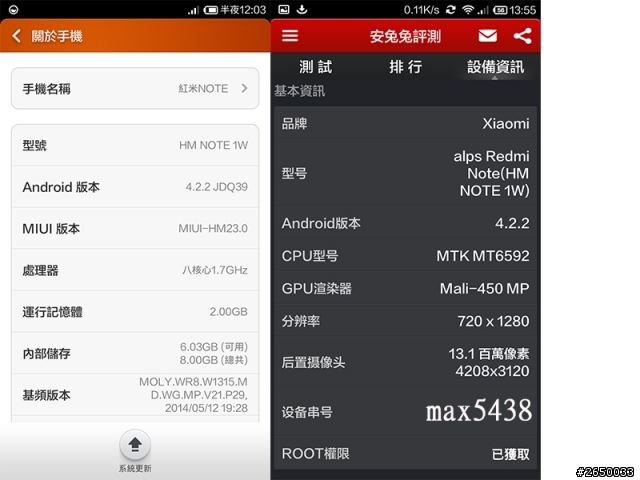Tap the 后置摄像头 13.1 百萬像素 row
640x480 pixels.
click(x=405, y=362)
